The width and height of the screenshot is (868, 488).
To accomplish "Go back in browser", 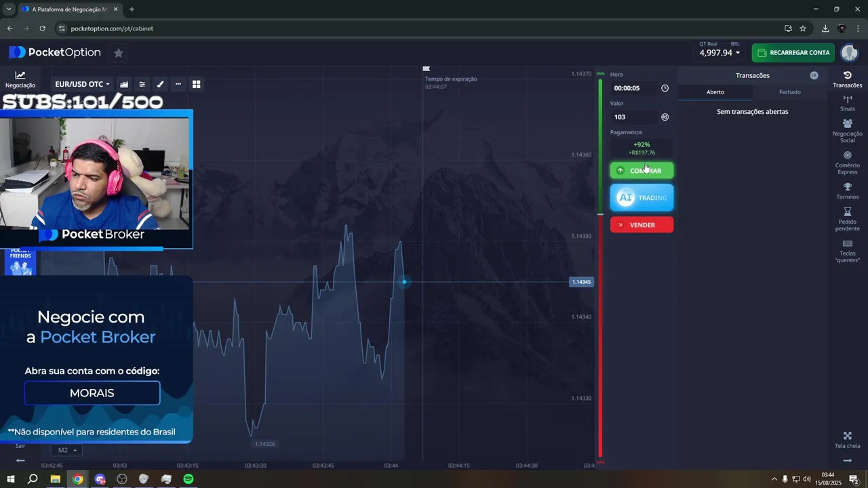I will (x=9, y=28).
